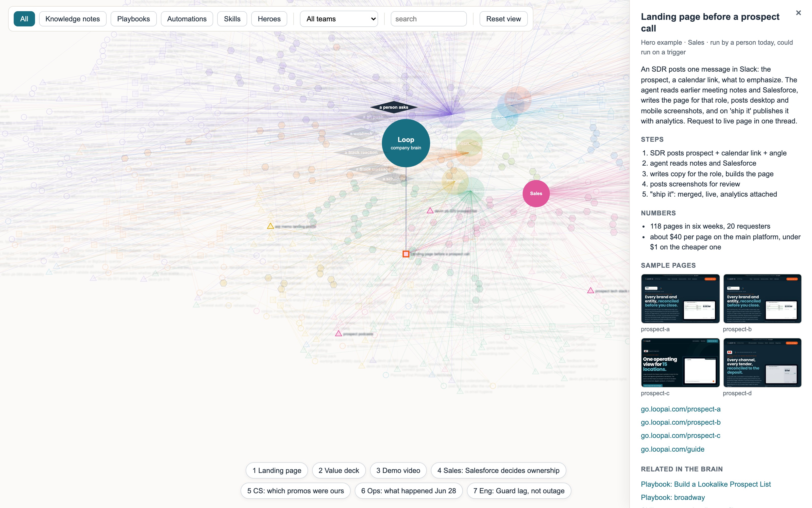Open 'Playbook: Build a Lookalike Prospect List'

(706, 484)
